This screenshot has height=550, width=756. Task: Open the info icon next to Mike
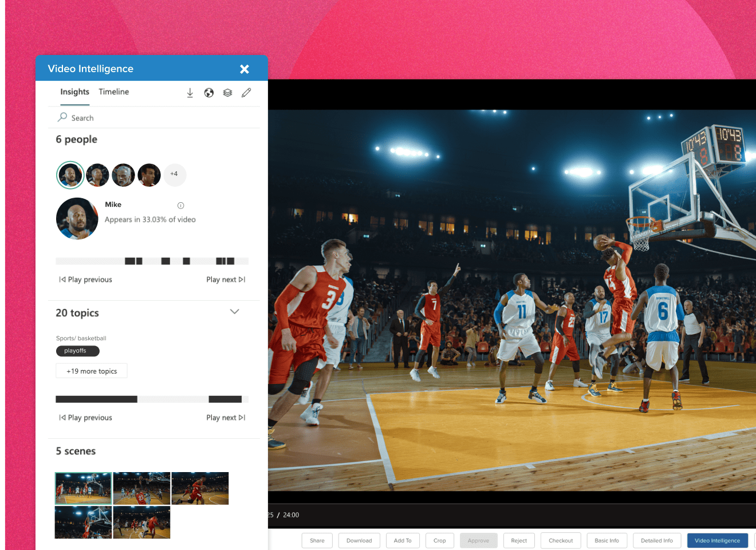[181, 206]
